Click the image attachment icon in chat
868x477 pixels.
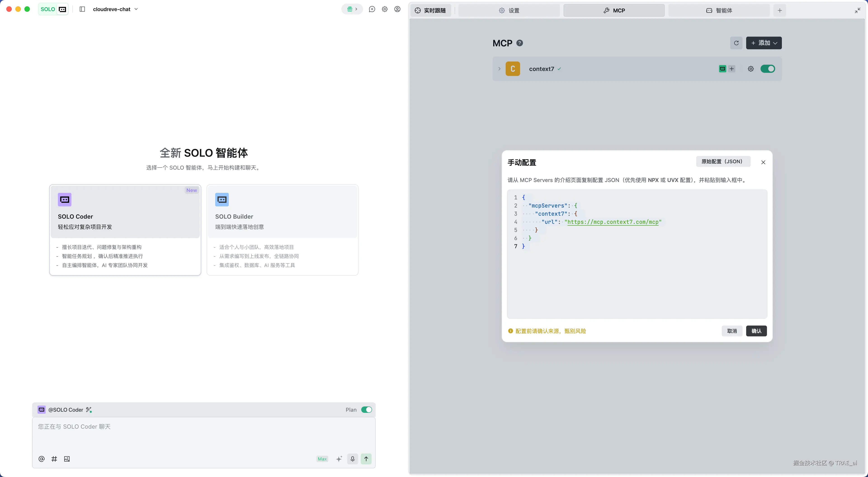[x=67, y=459]
